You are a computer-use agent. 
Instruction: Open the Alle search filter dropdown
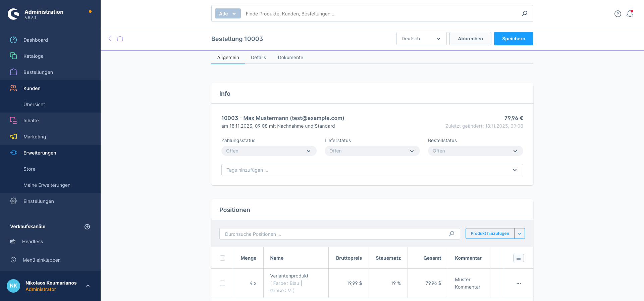(228, 13)
